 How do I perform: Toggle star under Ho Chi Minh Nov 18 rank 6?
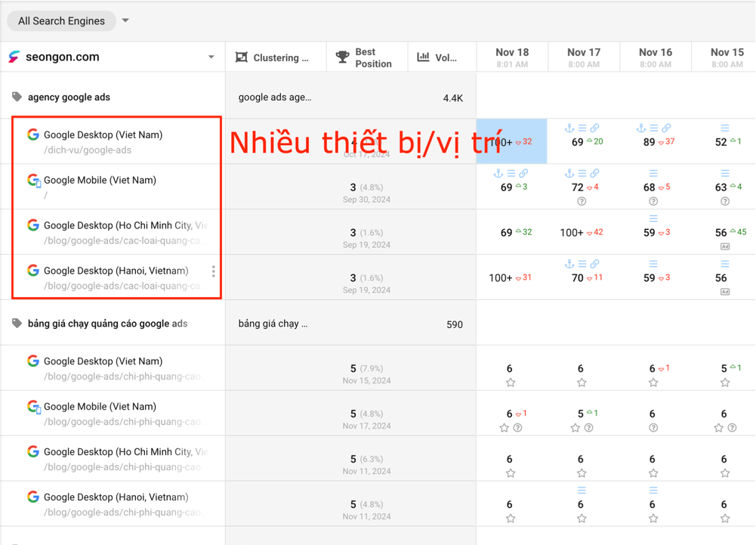pyautogui.click(x=511, y=473)
